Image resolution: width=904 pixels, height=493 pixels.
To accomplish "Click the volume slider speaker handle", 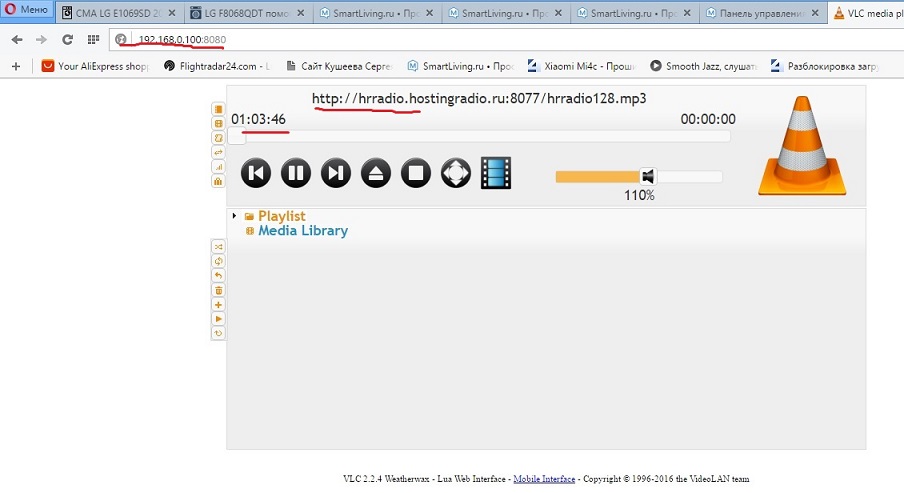I will (648, 176).
